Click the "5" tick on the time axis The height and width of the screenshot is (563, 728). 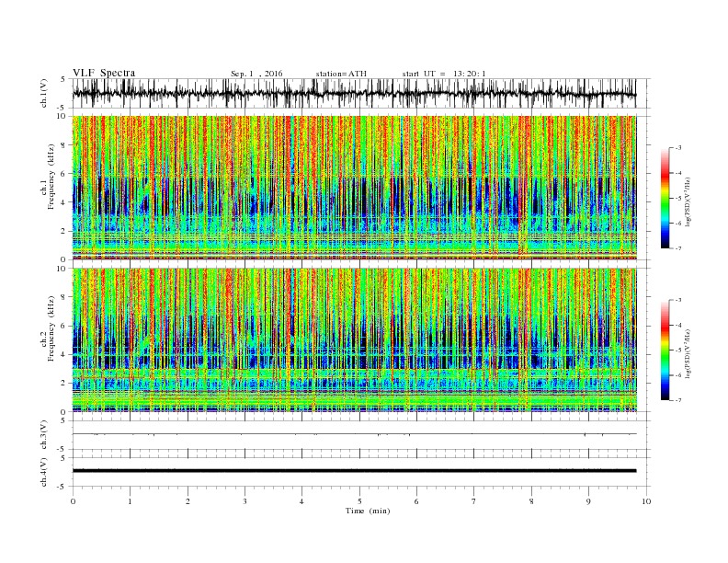coord(359,501)
